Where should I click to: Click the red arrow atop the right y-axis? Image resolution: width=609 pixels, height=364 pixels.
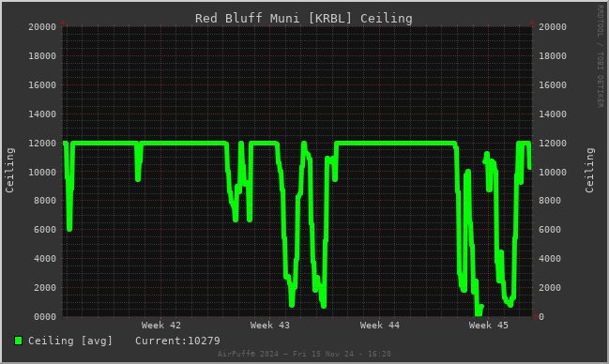click(x=532, y=23)
